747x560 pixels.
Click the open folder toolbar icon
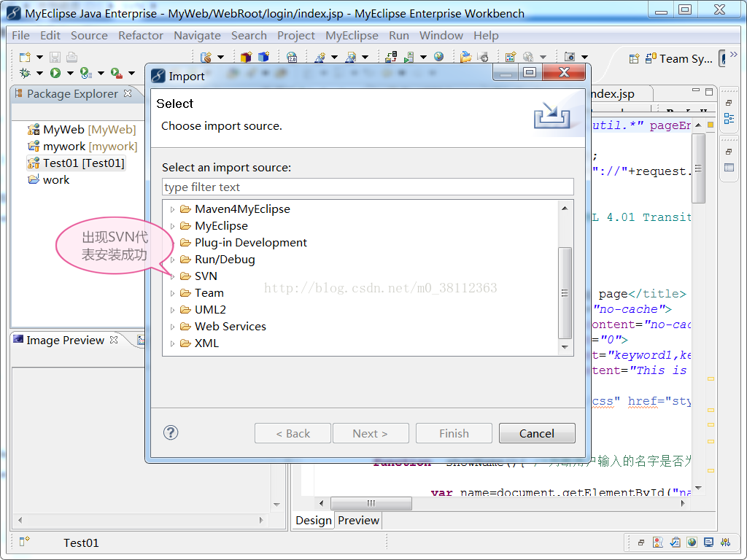466,57
